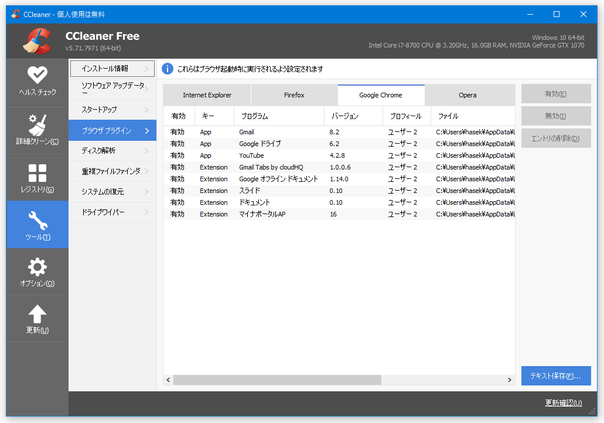Open ディスク解析 disk analyzer
Screen dimensions: 604x423
(x=112, y=151)
